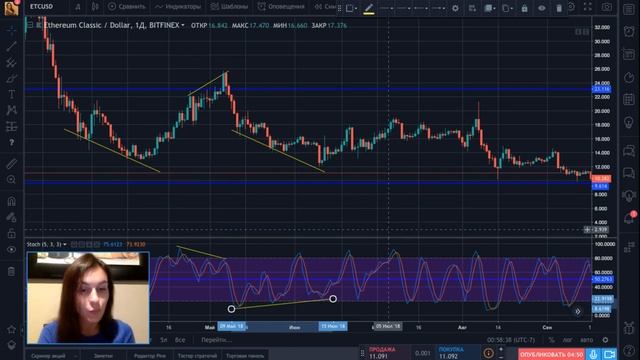Toggle lock all drawing tools
This screenshot has height=360, width=640.
coord(11,233)
